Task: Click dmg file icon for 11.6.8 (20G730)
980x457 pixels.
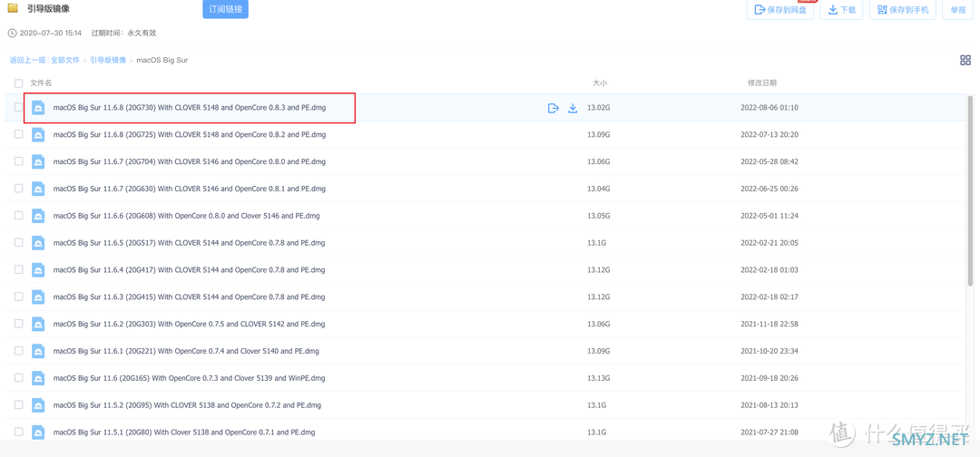Action: pos(38,108)
